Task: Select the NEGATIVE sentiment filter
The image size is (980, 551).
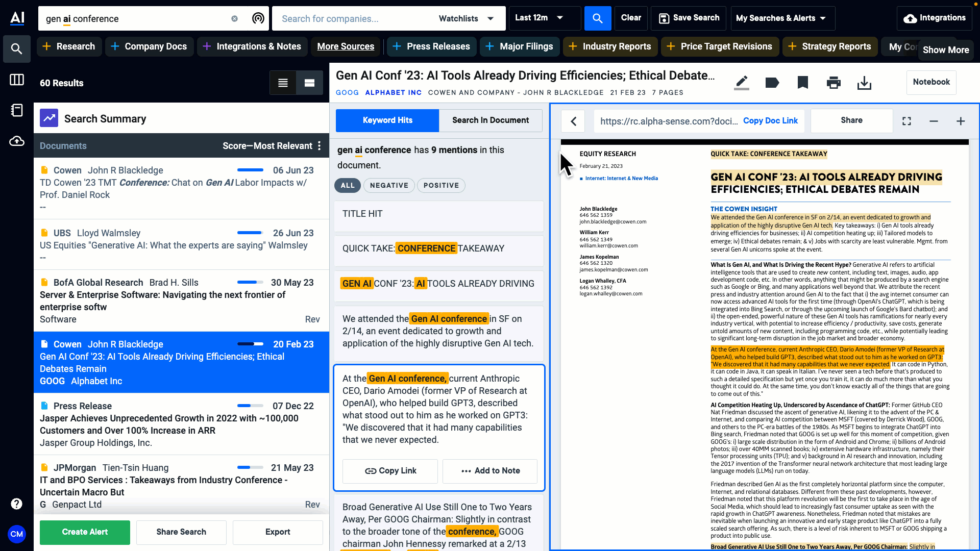Action: tap(389, 185)
